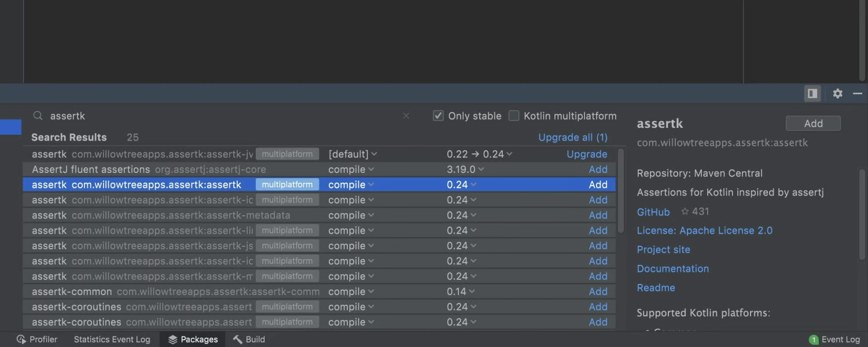
Task: Open the 0.14 version dropdown
Action: [461, 291]
